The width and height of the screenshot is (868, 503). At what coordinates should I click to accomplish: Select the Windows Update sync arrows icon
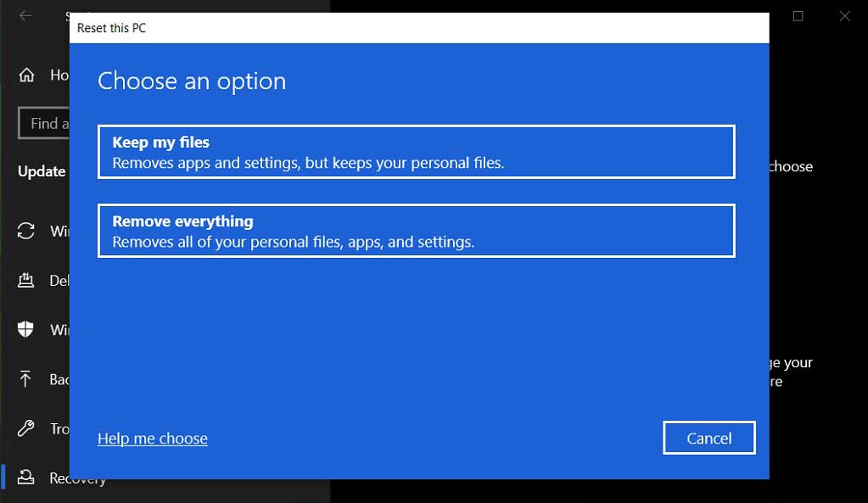coord(26,231)
